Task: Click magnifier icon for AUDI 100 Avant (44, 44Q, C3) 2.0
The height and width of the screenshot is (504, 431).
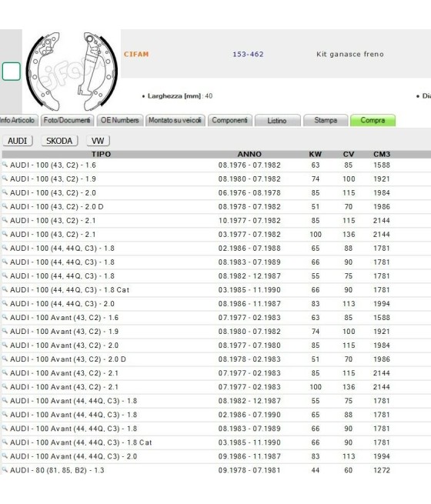Action: click(x=5, y=456)
